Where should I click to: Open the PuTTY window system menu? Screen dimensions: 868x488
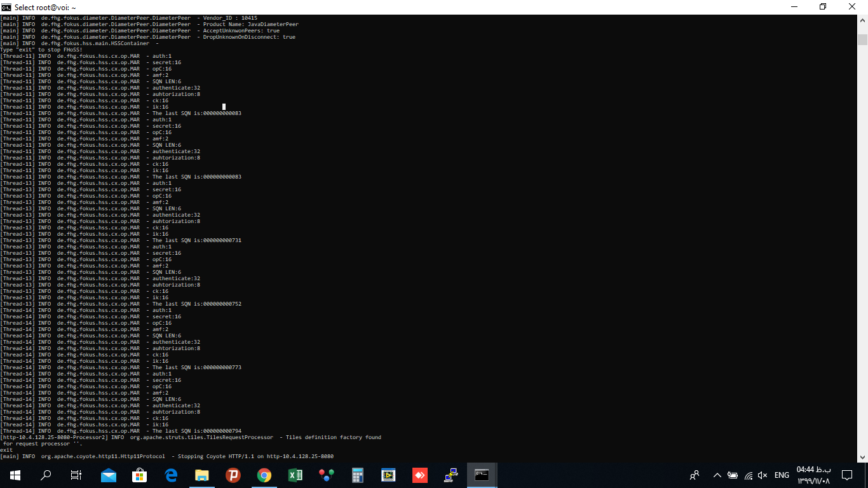(6, 7)
